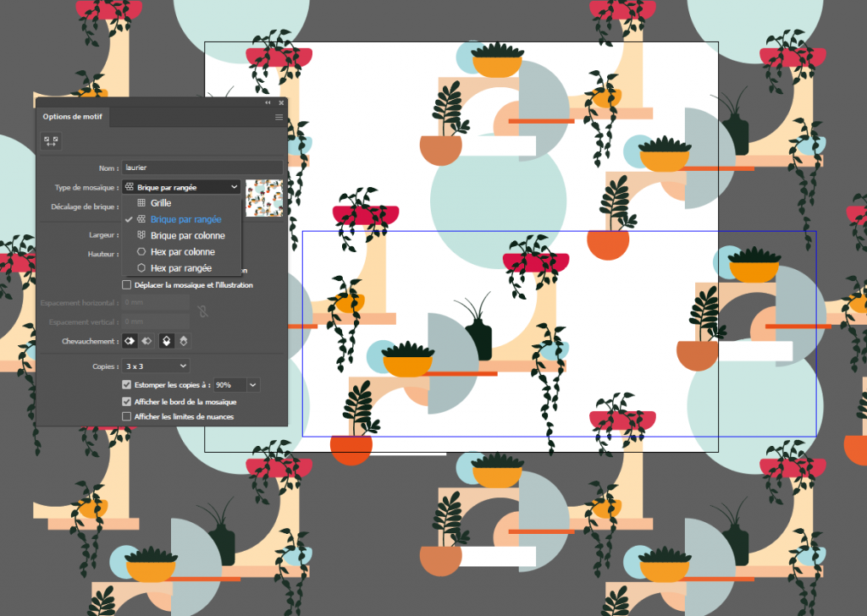
Task: Select Hex par rangée tile type
Action: (181, 268)
